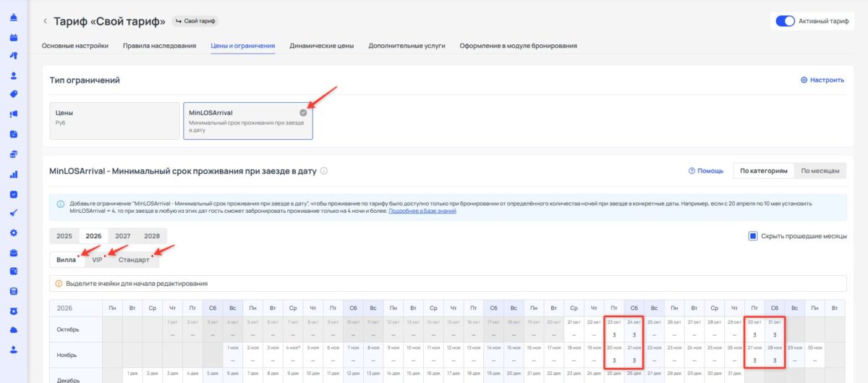Open the database list sidebar icon

tap(14, 291)
